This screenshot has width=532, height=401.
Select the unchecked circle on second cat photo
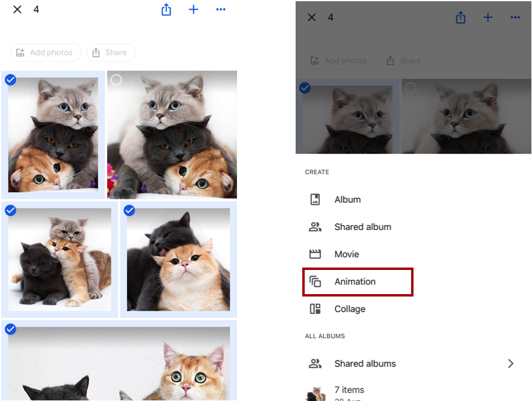pos(116,80)
